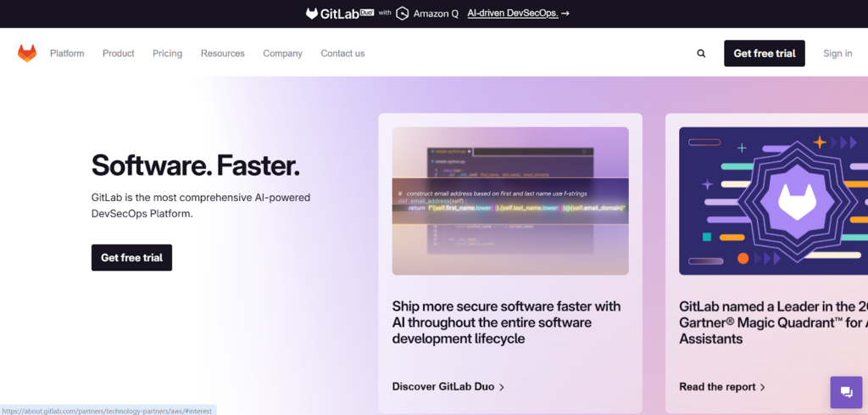Go to the Pricing page
The width and height of the screenshot is (868, 415).
(x=167, y=53)
